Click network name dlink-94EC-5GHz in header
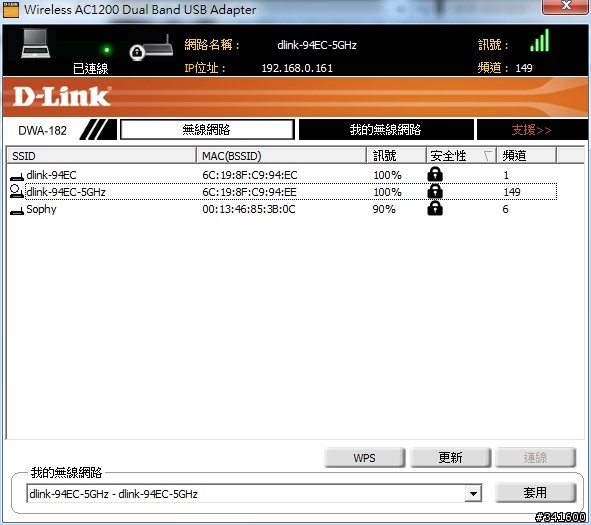 point(317,45)
